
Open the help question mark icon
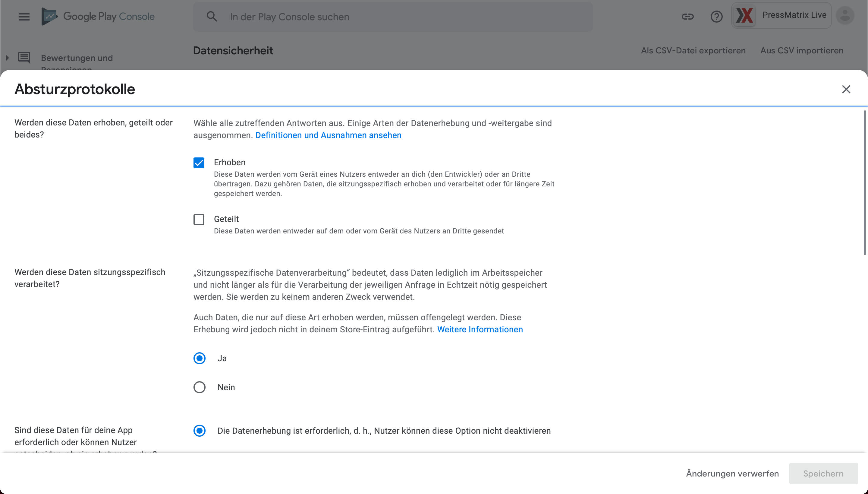[x=716, y=16]
